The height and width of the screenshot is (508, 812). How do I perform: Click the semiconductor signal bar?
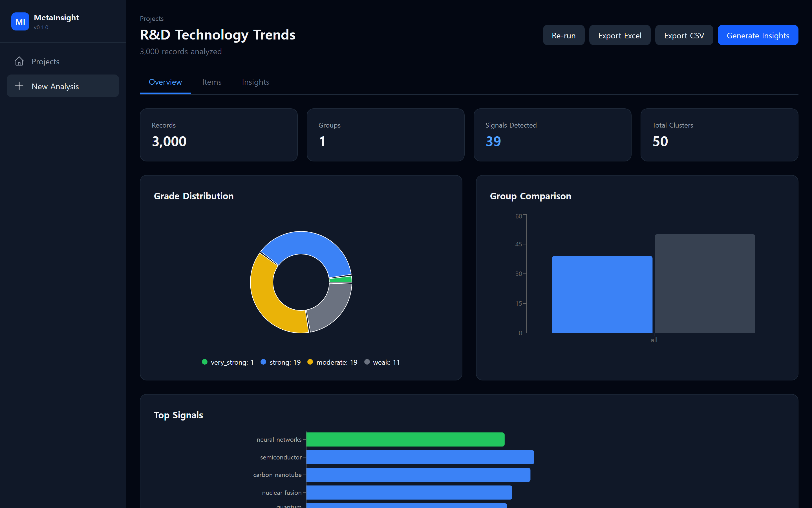pyautogui.click(x=420, y=457)
